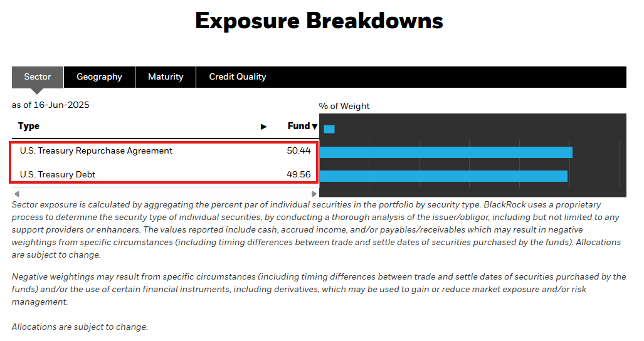Sort table by the Type column header

pos(29,126)
